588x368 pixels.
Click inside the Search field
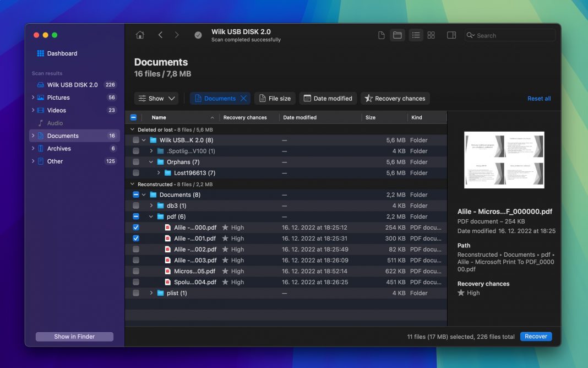click(509, 35)
